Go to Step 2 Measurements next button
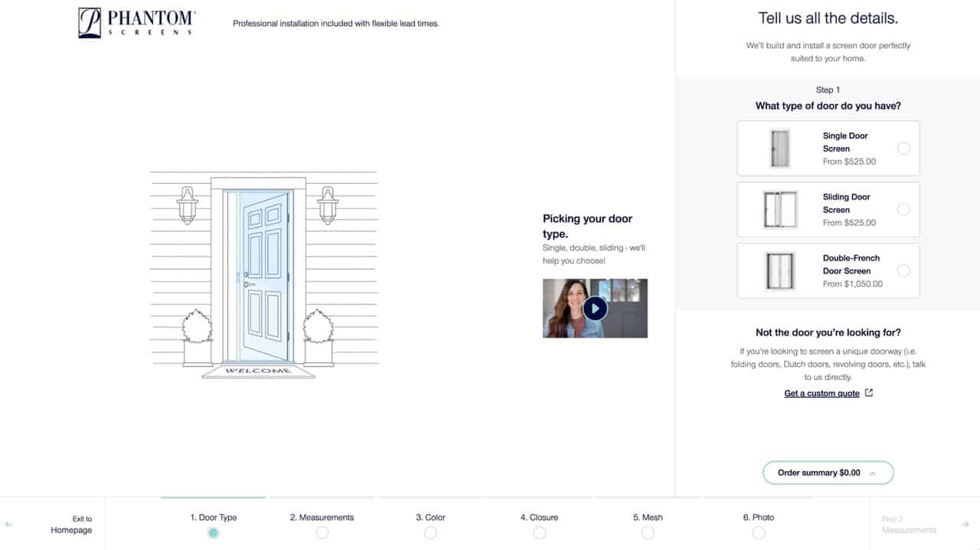The height and width of the screenshot is (550, 980). (924, 525)
